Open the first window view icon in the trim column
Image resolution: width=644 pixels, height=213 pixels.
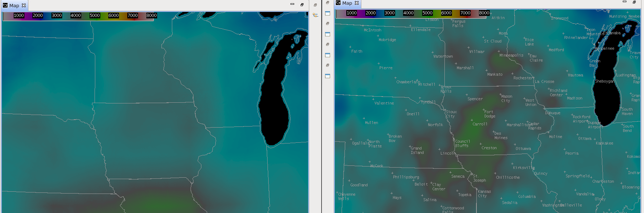coord(328,13)
